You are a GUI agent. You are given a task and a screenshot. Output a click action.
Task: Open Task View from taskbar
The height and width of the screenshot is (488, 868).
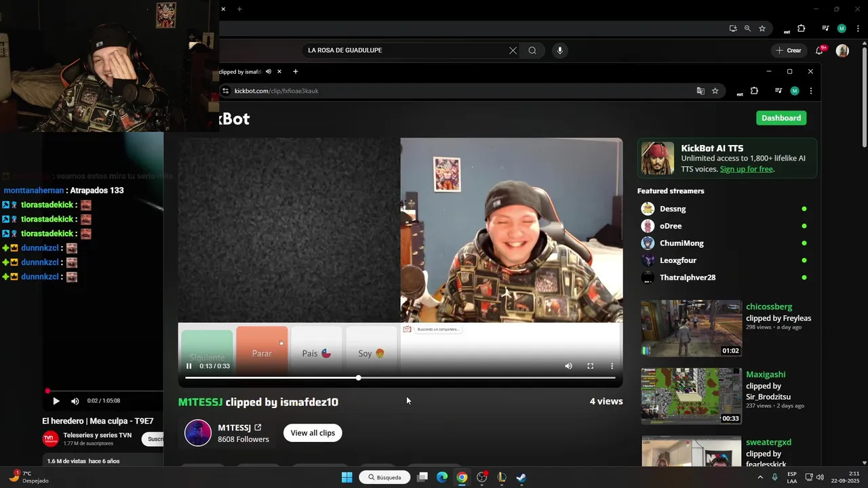pyautogui.click(x=422, y=477)
